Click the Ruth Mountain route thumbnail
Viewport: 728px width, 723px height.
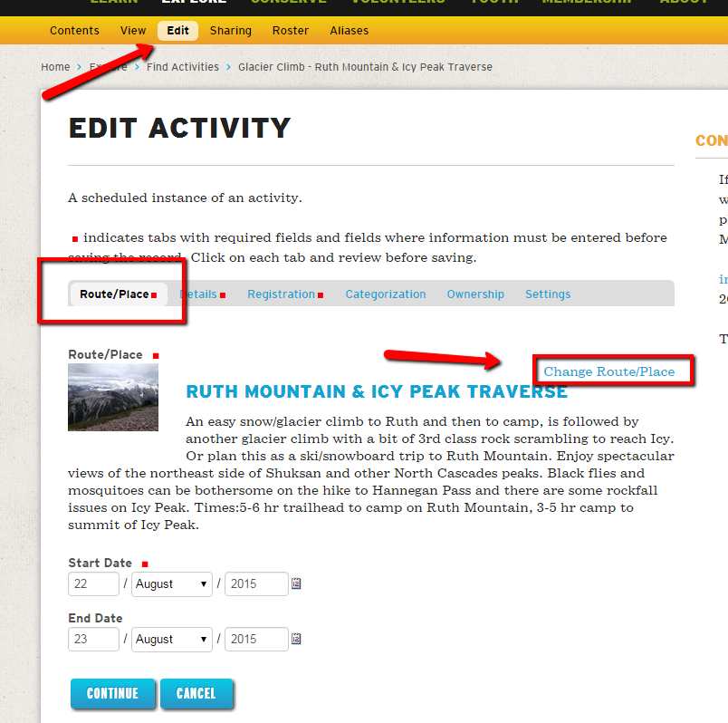tap(113, 397)
